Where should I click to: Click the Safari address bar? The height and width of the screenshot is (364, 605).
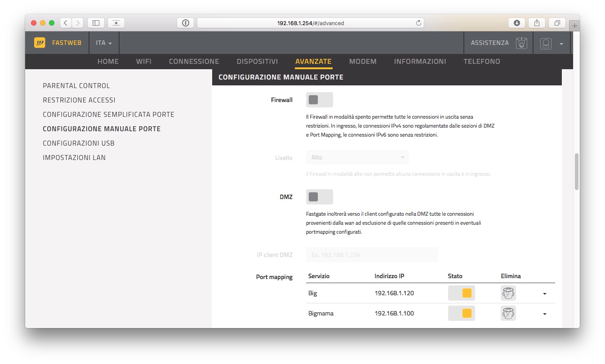(x=311, y=23)
